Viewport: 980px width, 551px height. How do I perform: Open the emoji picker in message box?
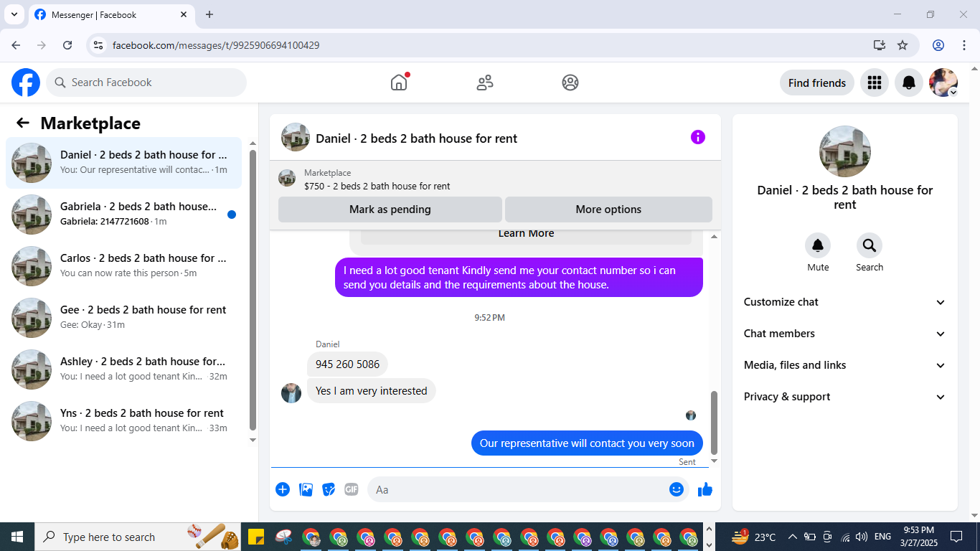click(677, 489)
